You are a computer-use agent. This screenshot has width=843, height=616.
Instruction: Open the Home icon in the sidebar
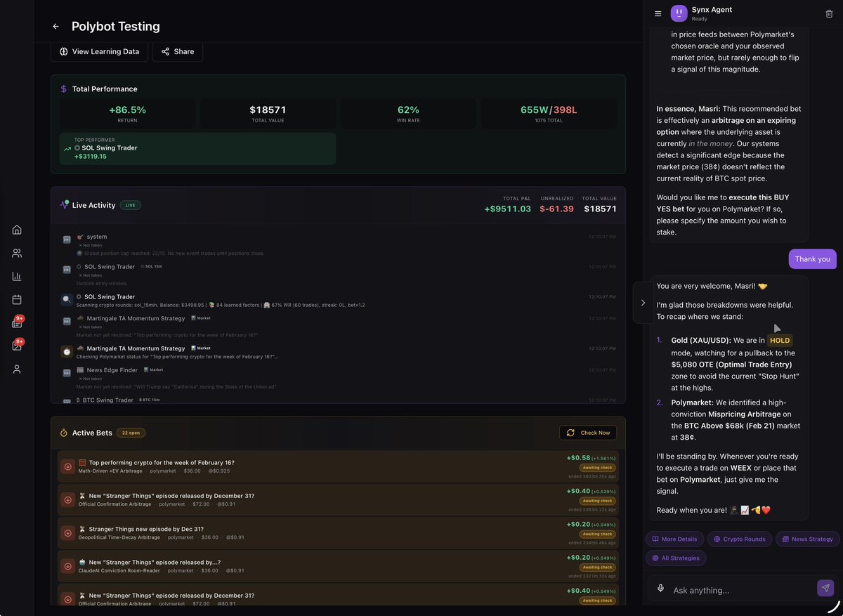[x=17, y=230]
